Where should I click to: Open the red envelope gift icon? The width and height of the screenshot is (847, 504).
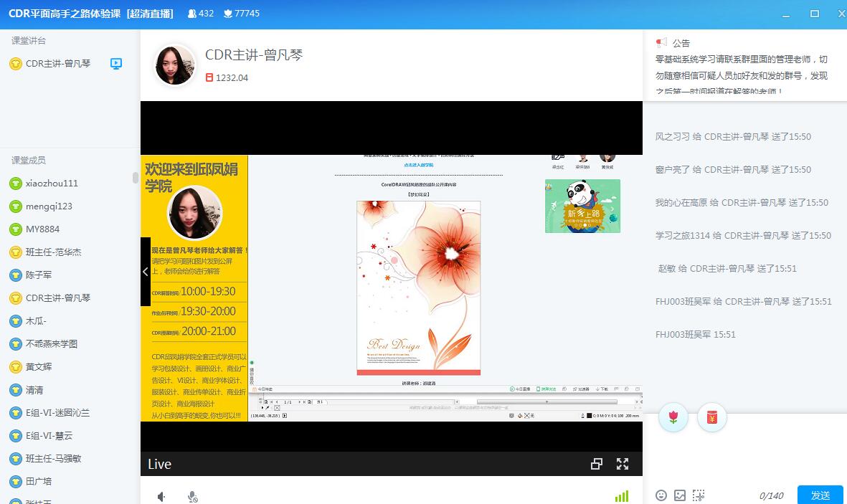tap(711, 417)
